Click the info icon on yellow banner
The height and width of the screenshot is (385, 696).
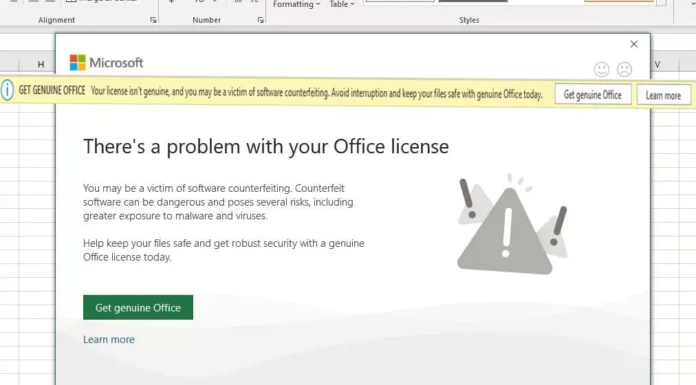tap(7, 90)
